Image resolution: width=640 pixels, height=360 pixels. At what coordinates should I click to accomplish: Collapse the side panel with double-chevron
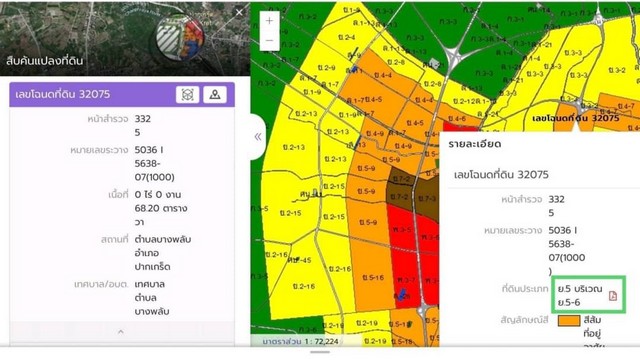click(258, 137)
